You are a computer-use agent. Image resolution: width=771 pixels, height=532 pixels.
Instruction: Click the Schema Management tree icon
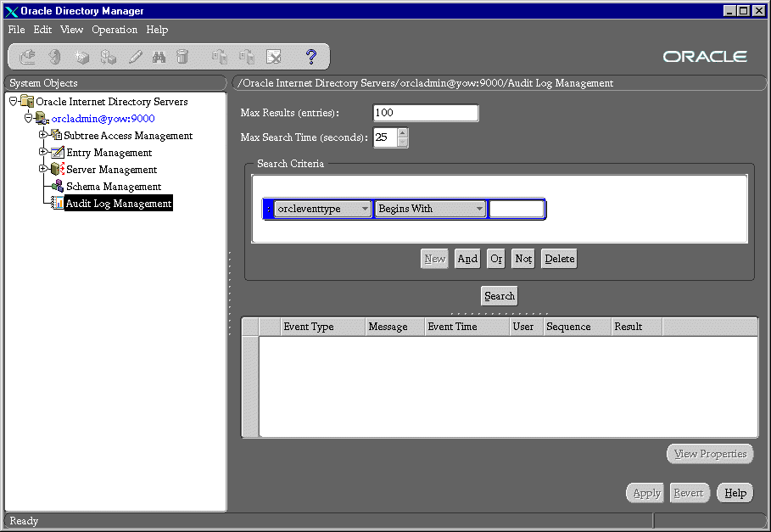pyautogui.click(x=57, y=187)
